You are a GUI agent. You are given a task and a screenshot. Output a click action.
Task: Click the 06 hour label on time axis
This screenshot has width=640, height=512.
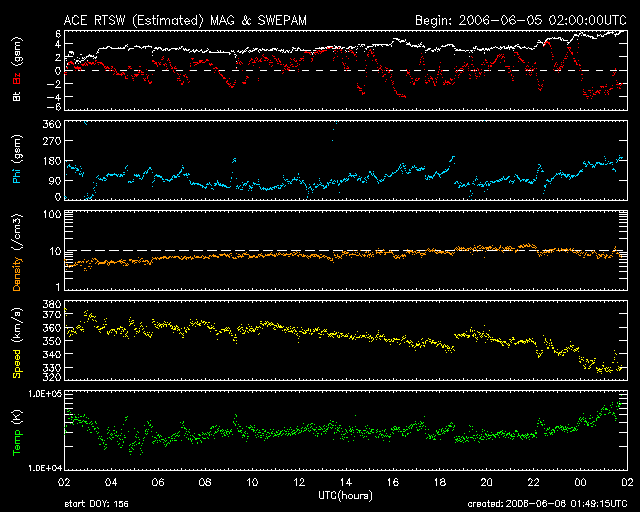click(158, 482)
